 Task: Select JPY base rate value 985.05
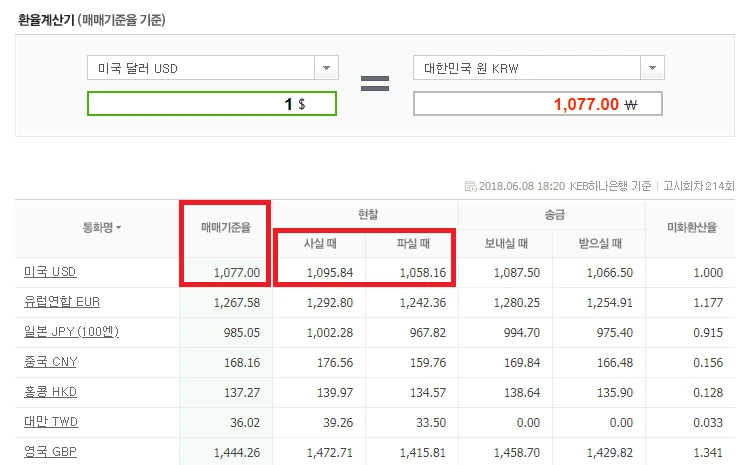click(x=242, y=333)
